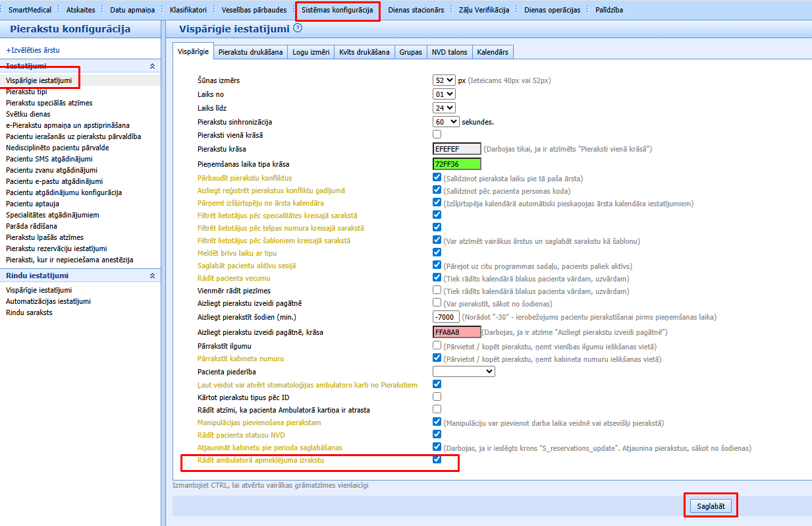
Task: Click the green 72FF36 color field
Action: coord(457,163)
